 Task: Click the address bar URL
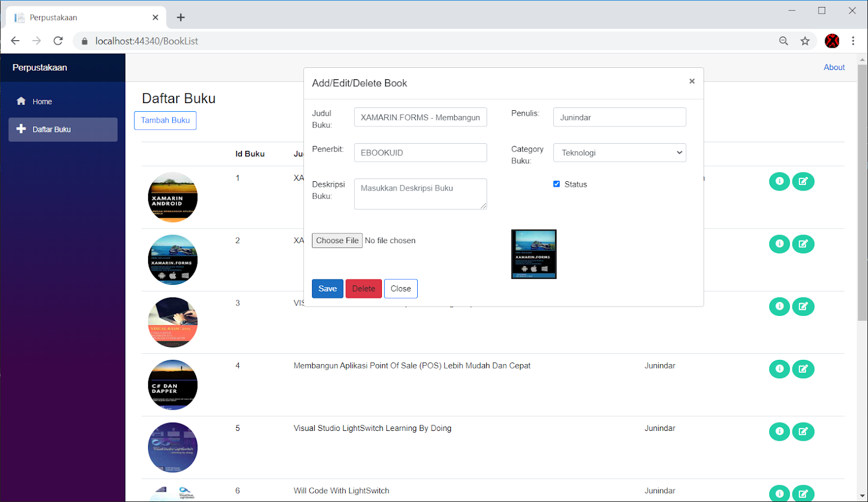(x=146, y=41)
